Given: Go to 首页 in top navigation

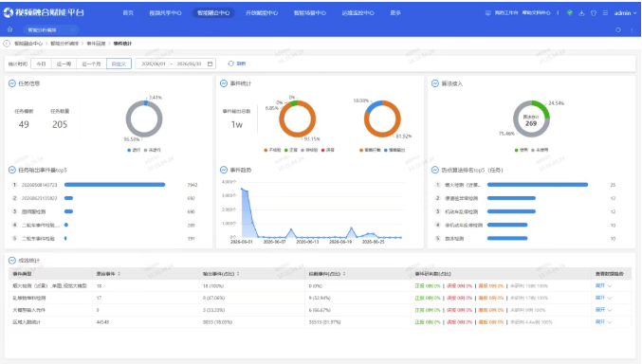Looking at the screenshot, I should [128, 13].
